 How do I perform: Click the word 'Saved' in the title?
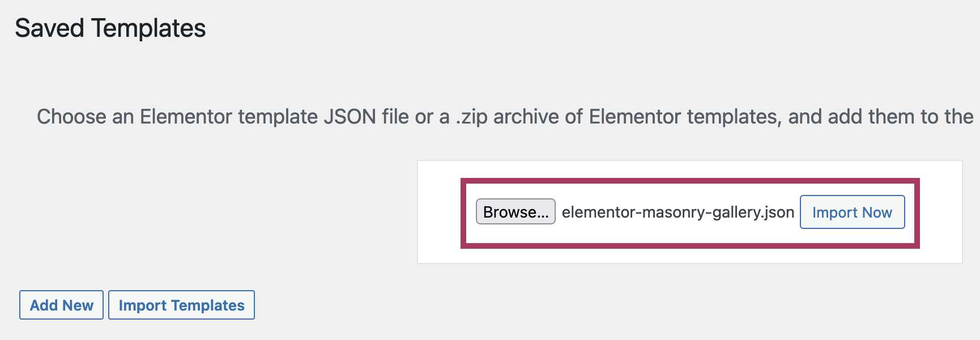[x=49, y=28]
